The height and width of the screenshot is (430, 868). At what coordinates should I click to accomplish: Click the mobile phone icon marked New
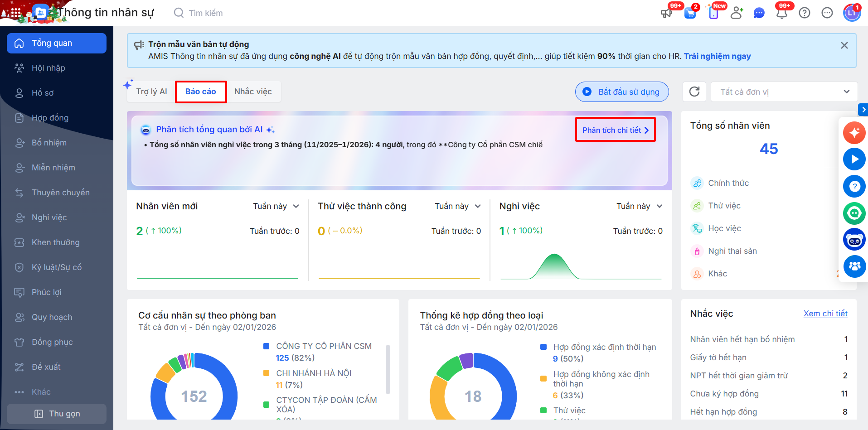tap(713, 13)
